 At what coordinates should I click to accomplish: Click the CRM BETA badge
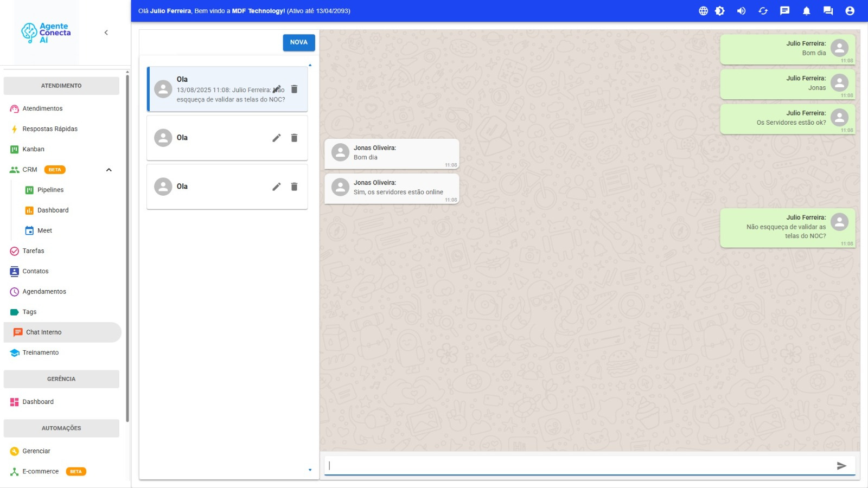click(x=55, y=170)
